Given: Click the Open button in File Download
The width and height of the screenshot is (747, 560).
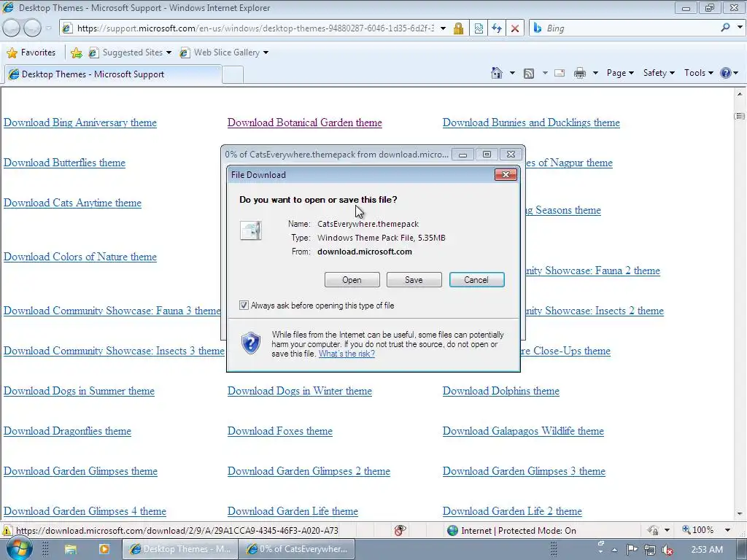Looking at the screenshot, I should pyautogui.click(x=352, y=280).
